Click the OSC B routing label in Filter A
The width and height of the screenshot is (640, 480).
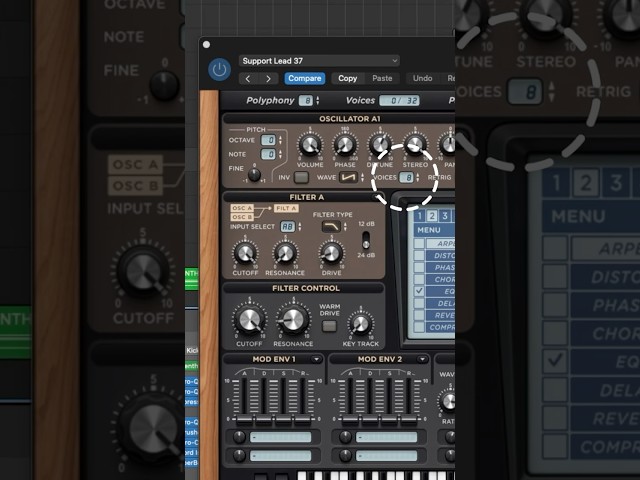242,217
